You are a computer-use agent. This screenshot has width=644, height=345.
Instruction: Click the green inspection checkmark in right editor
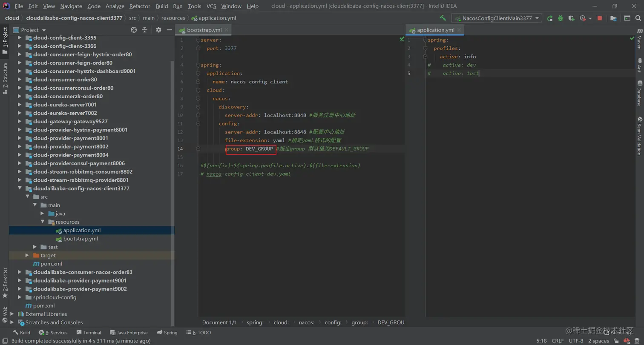point(632,39)
